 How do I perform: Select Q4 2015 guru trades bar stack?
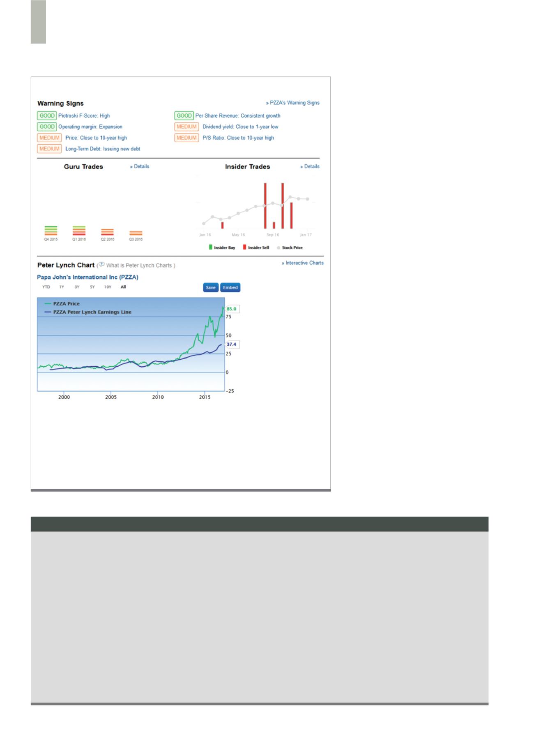click(x=51, y=231)
